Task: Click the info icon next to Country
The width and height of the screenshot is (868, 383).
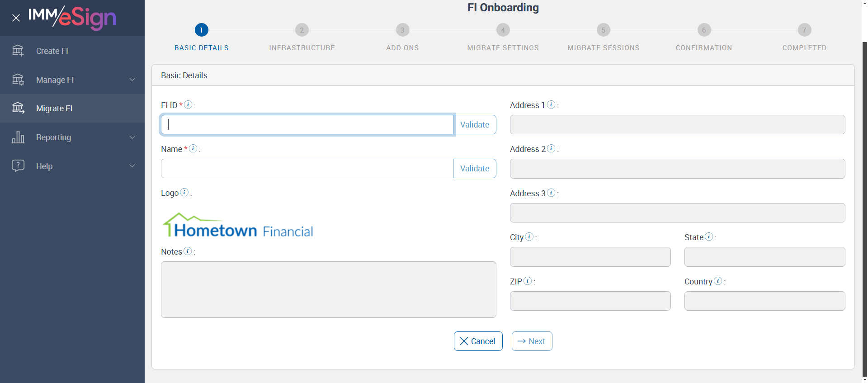Action: 718,281
